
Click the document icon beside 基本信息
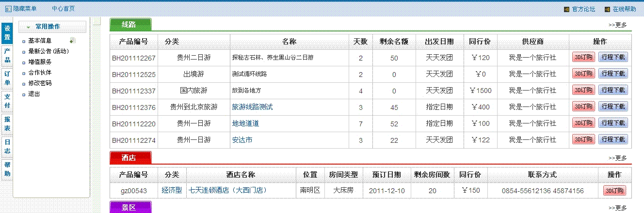(x=72, y=41)
